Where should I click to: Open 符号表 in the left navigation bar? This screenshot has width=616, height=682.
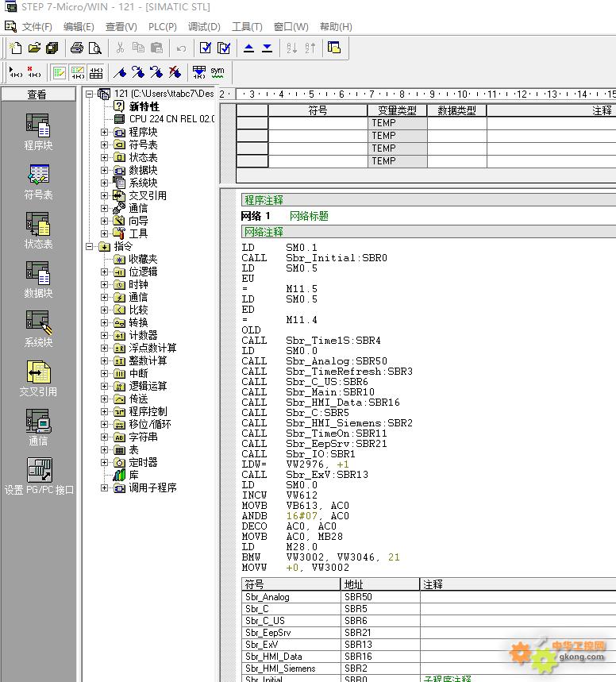(x=38, y=182)
